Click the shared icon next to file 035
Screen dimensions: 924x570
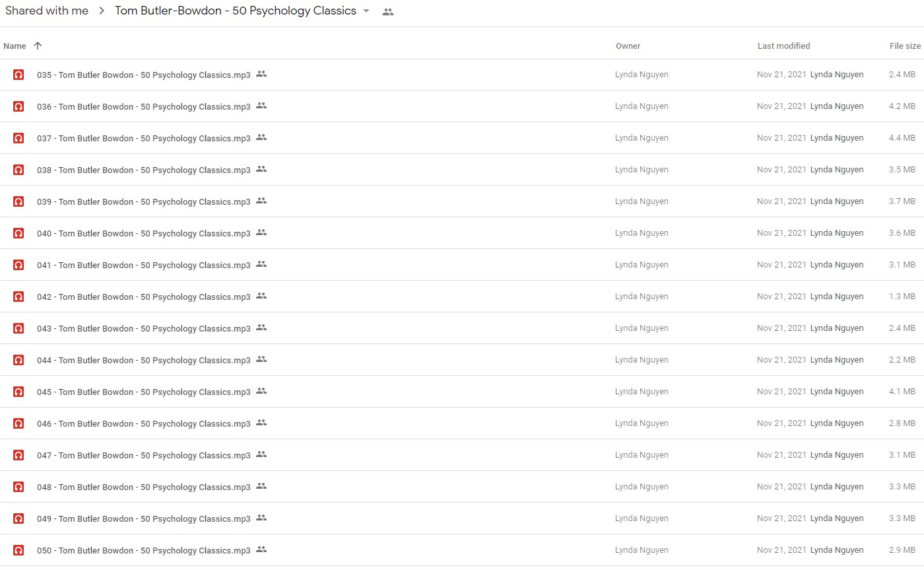click(261, 74)
